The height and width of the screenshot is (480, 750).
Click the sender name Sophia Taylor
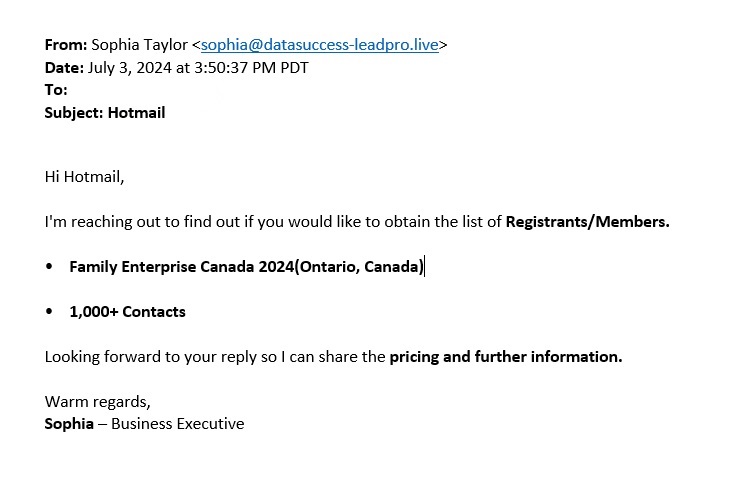coord(140,45)
